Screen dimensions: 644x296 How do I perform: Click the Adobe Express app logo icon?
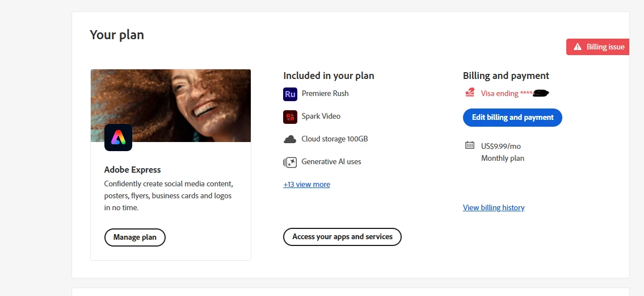118,137
